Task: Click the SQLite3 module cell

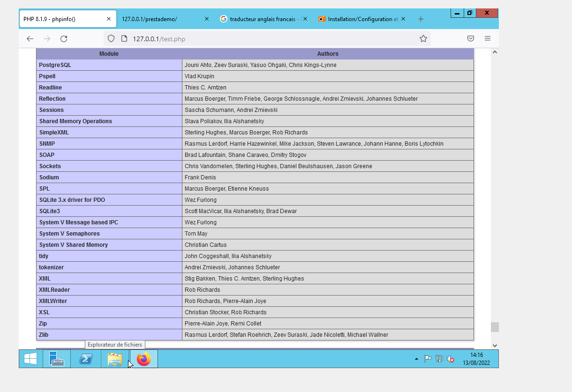Action: click(x=109, y=211)
